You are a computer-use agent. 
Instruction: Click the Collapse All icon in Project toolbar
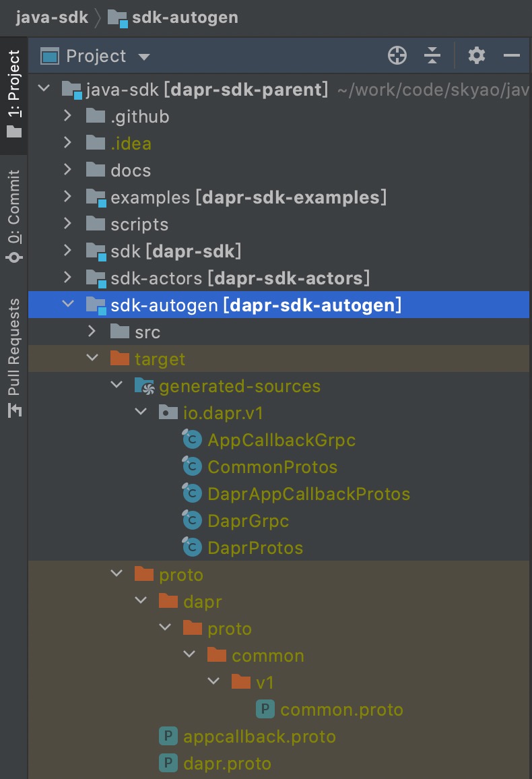tap(432, 56)
